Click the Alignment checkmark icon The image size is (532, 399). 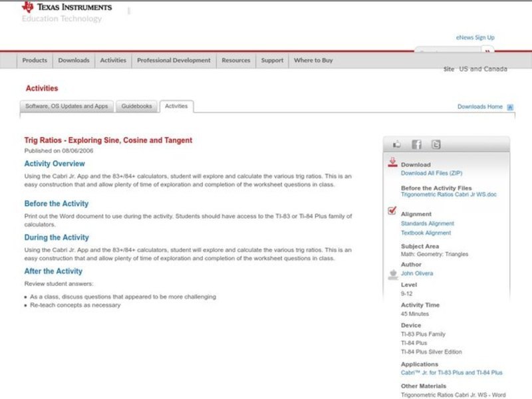(x=392, y=211)
